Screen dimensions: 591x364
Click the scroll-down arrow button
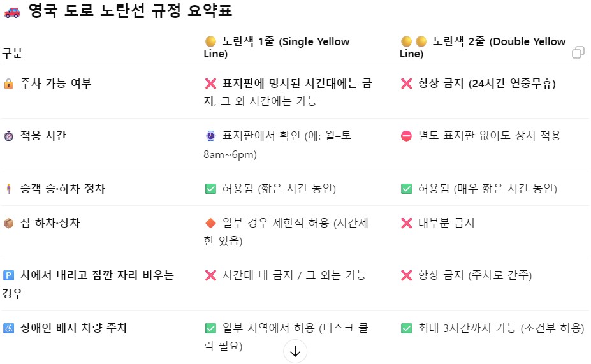[295, 351]
